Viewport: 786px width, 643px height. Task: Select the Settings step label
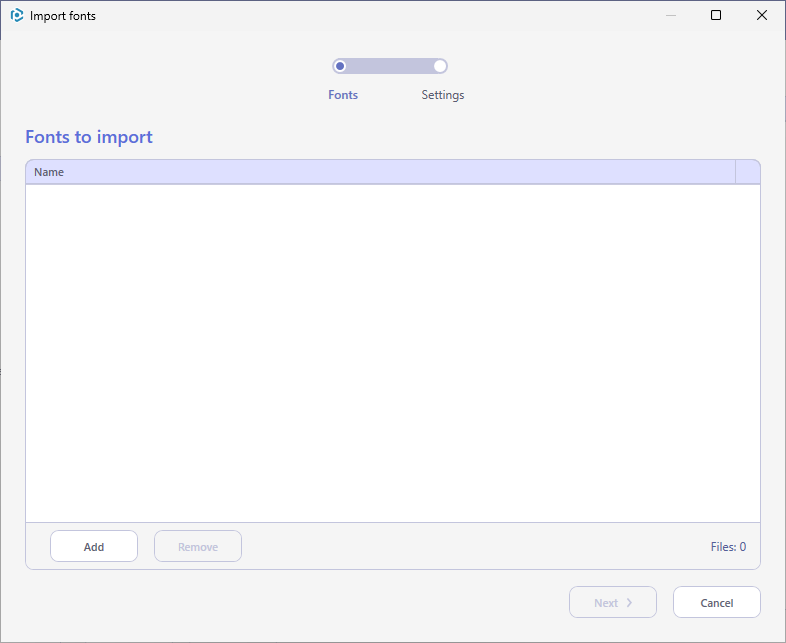[x=443, y=95]
